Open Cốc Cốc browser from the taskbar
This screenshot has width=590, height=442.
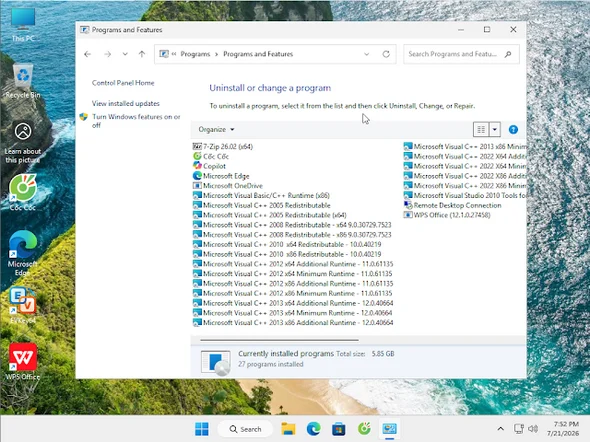point(364,429)
